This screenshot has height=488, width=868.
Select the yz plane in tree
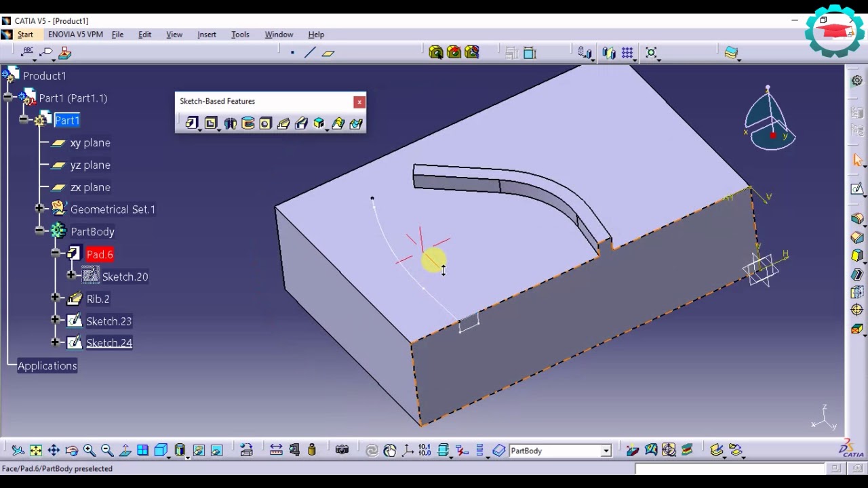point(90,165)
